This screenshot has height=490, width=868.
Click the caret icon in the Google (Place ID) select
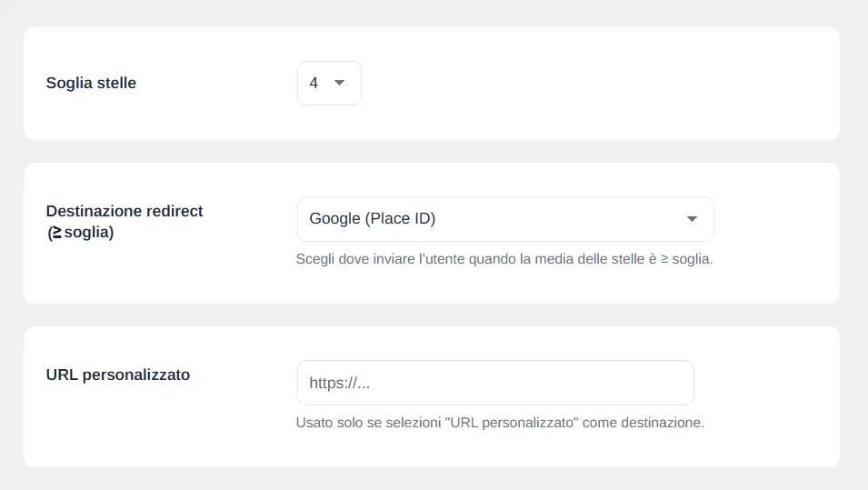tap(692, 219)
